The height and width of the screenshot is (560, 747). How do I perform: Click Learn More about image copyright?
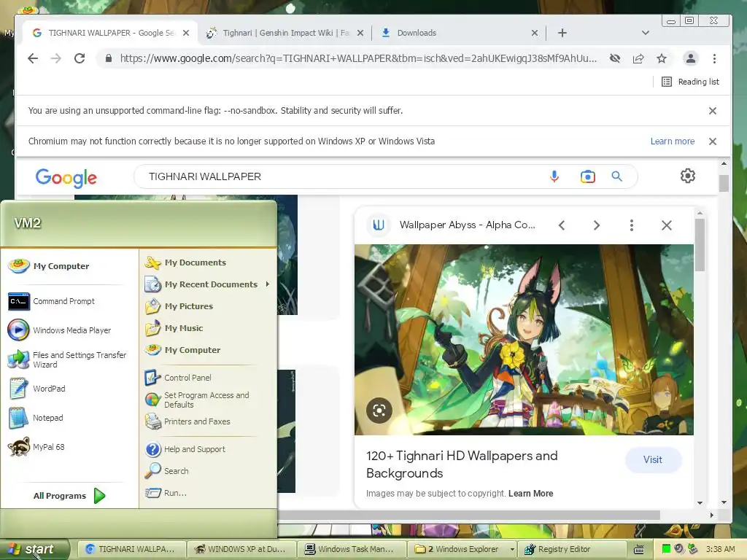point(531,494)
